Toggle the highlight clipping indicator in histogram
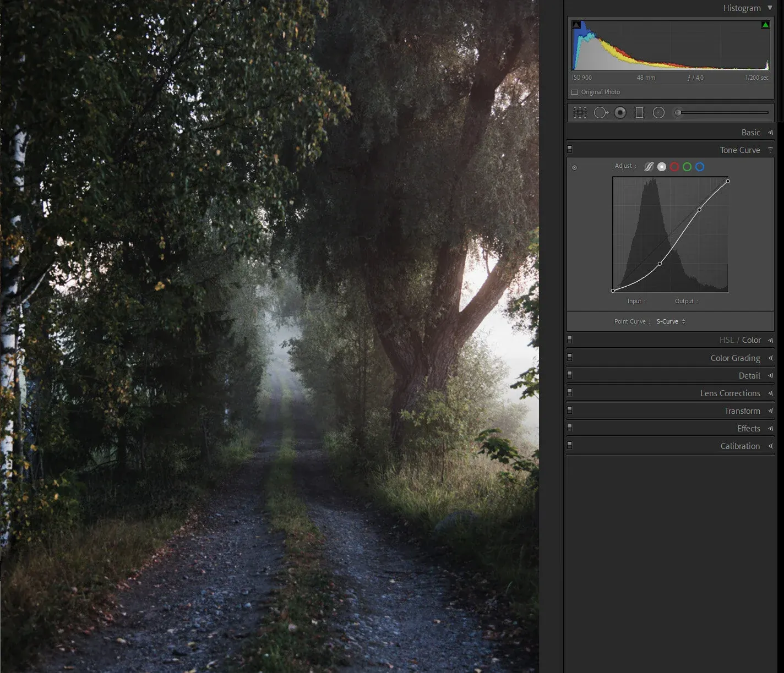 [765, 25]
